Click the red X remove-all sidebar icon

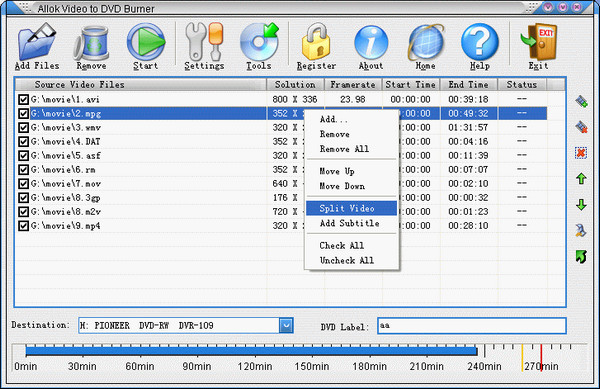(581, 153)
